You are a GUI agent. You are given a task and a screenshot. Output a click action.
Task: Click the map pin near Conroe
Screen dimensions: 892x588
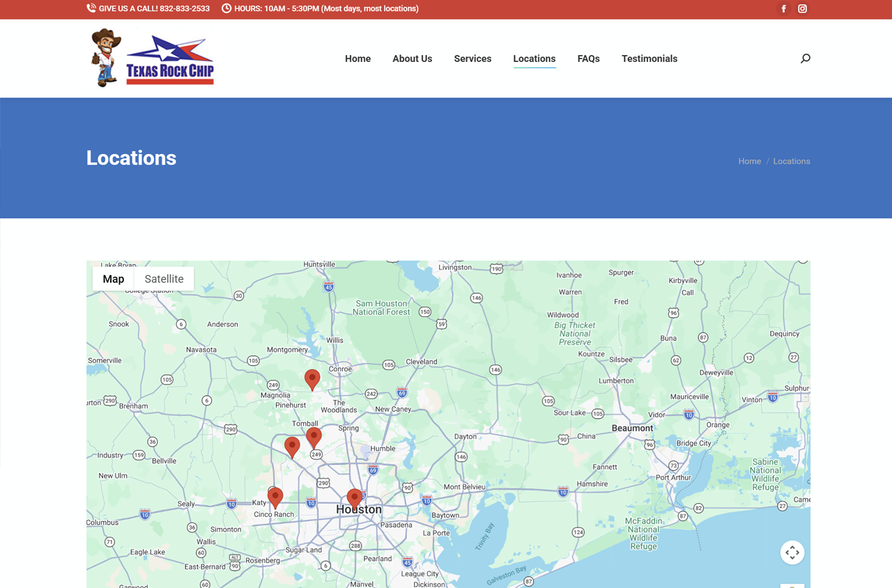[312, 378]
